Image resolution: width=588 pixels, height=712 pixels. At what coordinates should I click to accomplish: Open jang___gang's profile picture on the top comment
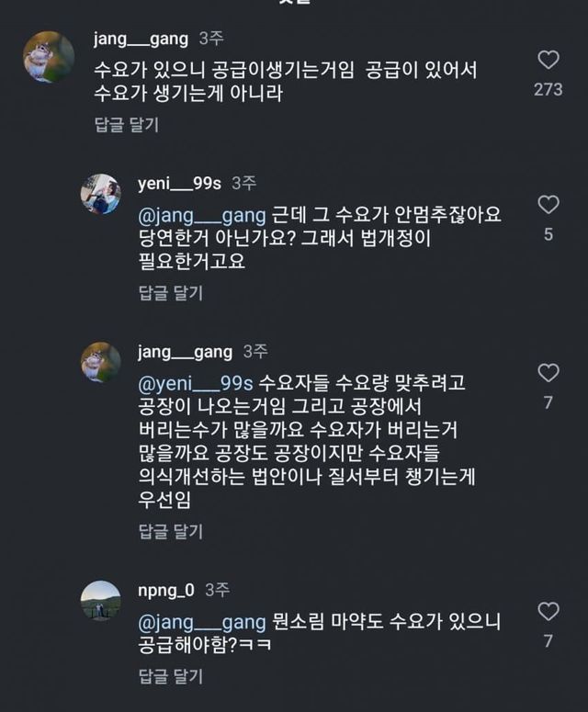click(49, 57)
